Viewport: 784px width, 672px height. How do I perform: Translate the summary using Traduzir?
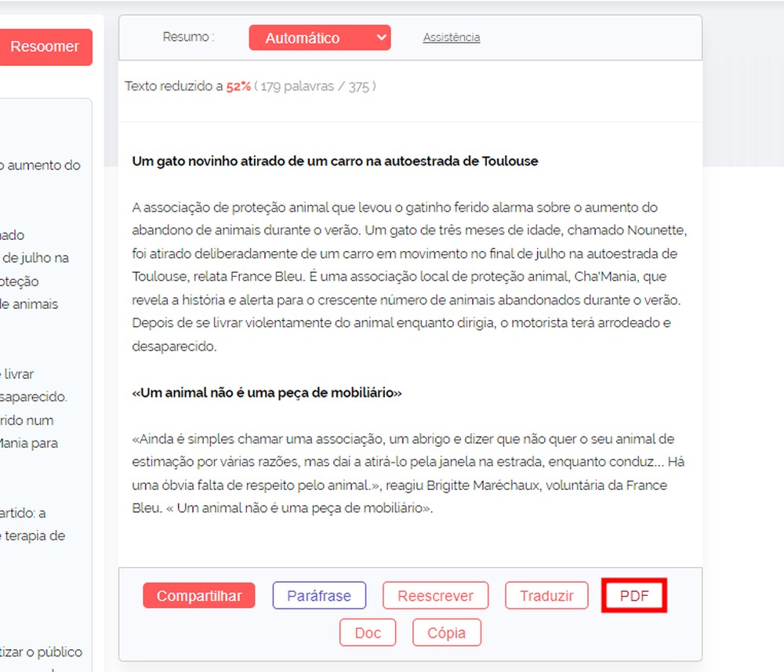pos(546,595)
